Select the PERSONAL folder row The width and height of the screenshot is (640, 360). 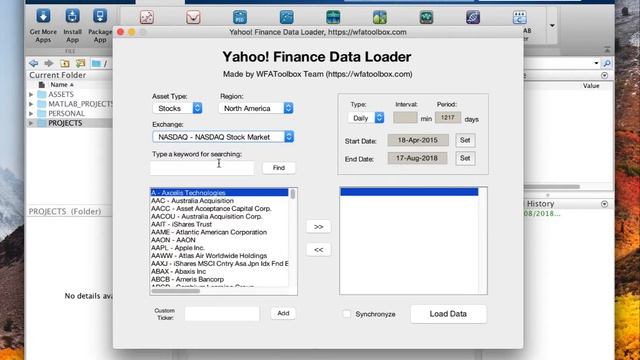tap(70, 113)
